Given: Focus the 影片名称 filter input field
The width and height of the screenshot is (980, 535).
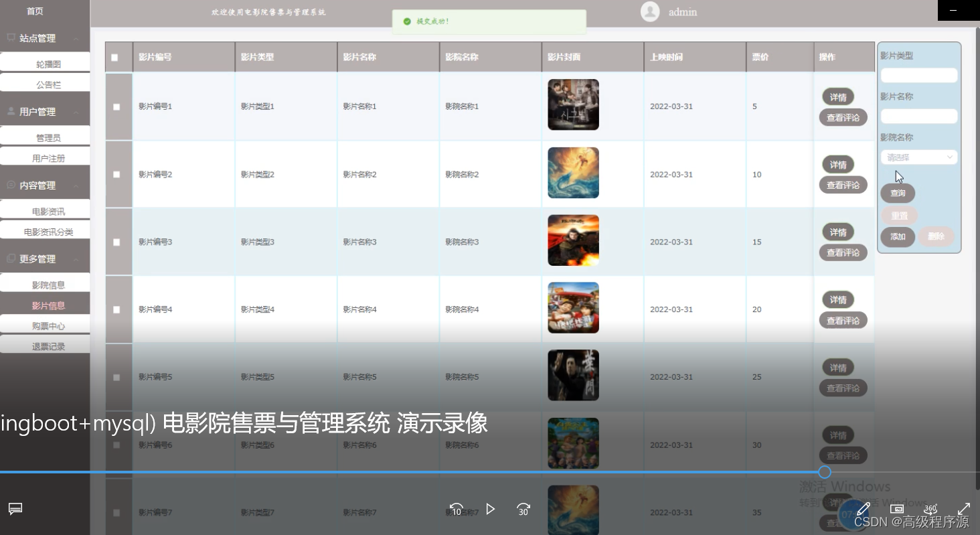Looking at the screenshot, I should coord(918,116).
